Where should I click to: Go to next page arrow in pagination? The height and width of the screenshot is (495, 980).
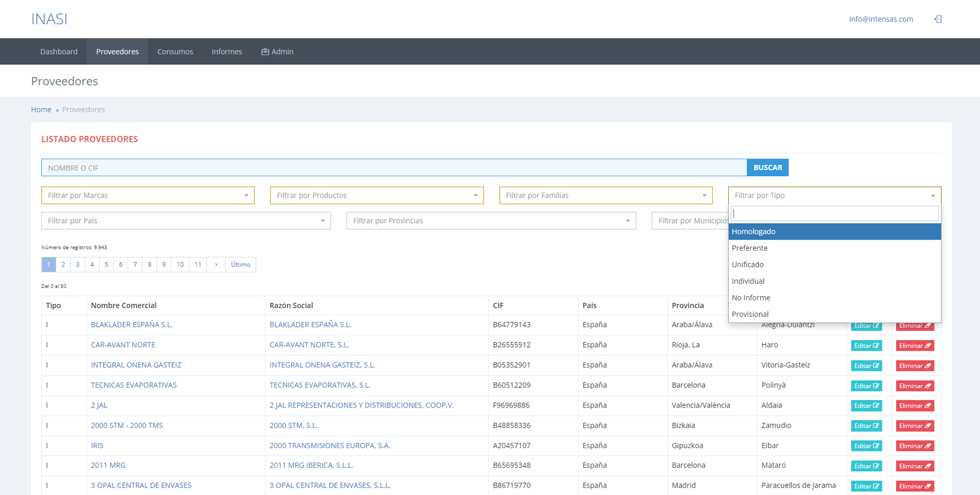tap(216, 265)
